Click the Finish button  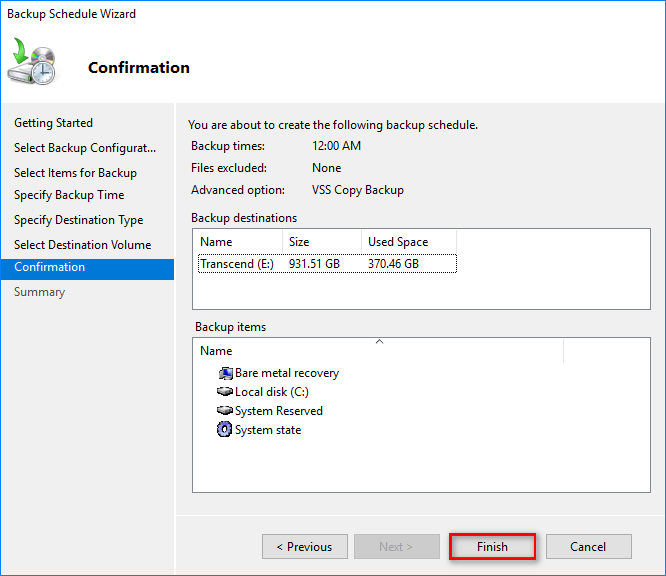[x=492, y=546]
